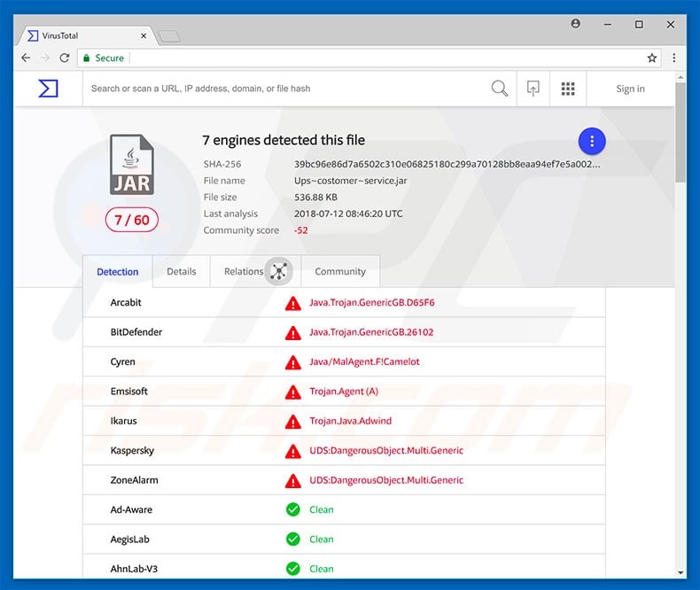Viewport: 700px width, 590px height.
Task: Click the Relations graph icon
Action: 279,271
